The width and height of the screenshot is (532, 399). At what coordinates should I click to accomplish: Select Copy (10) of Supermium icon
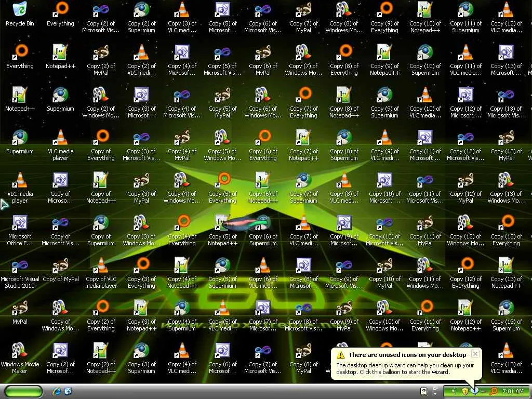pyautogui.click(x=425, y=60)
